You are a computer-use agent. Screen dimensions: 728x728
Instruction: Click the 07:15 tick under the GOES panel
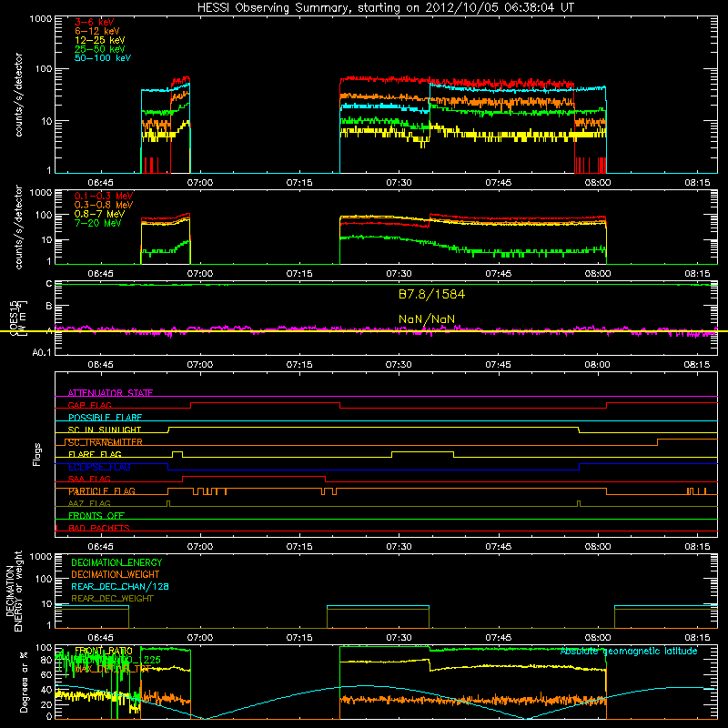(299, 365)
